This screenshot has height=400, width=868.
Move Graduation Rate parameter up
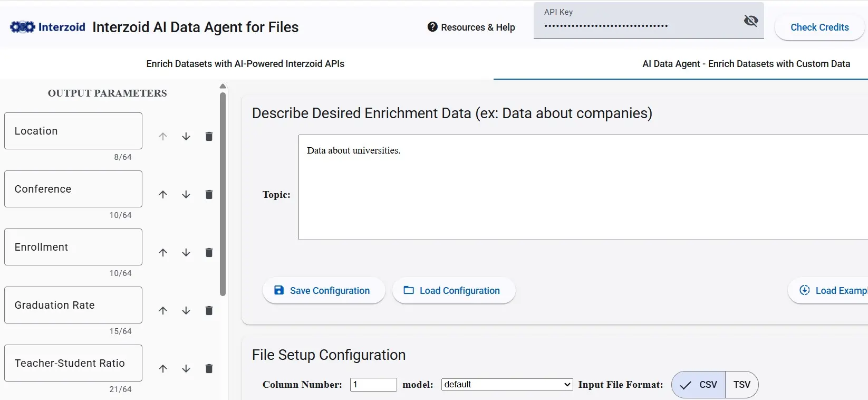click(163, 311)
